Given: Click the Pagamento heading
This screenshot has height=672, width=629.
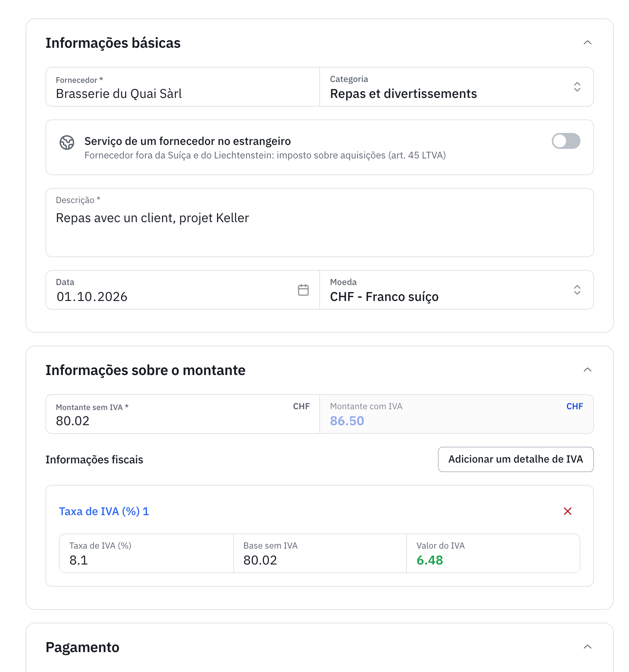Looking at the screenshot, I should (82, 647).
